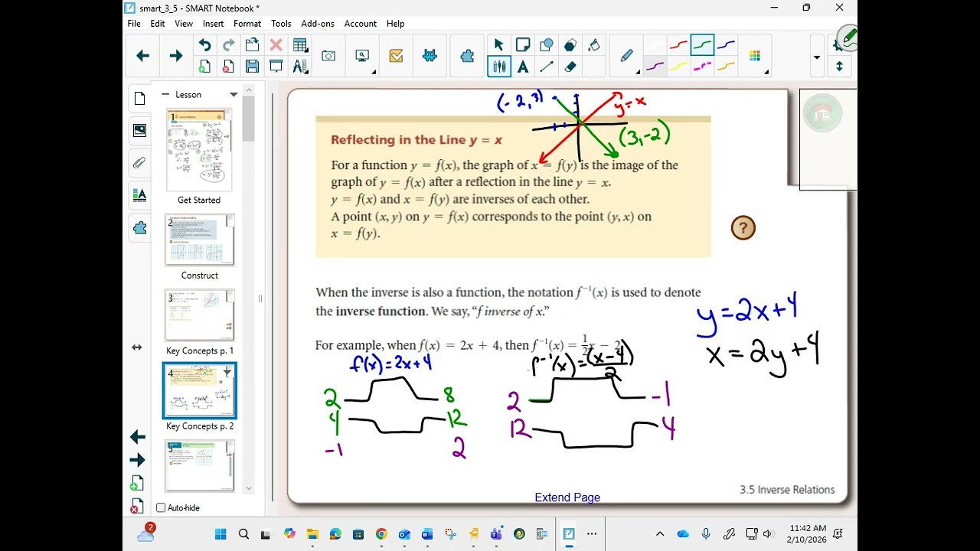
Task: Open the Insert menu
Action: [213, 24]
